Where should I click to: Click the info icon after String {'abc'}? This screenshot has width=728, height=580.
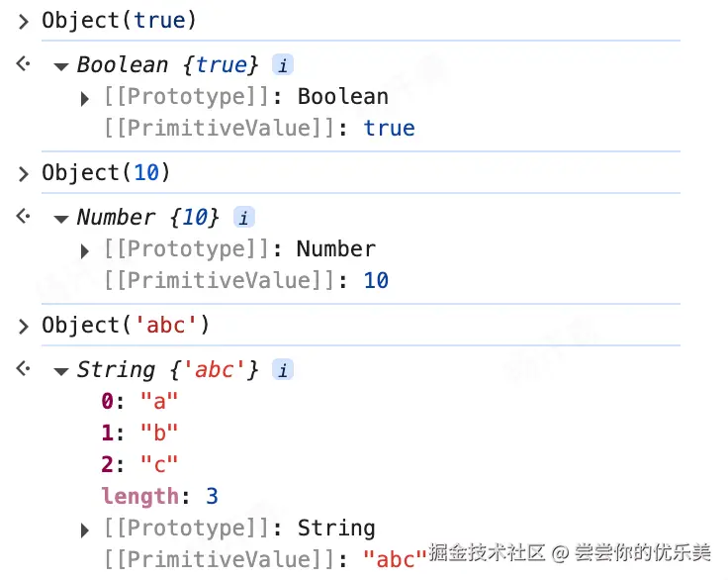pyautogui.click(x=283, y=370)
